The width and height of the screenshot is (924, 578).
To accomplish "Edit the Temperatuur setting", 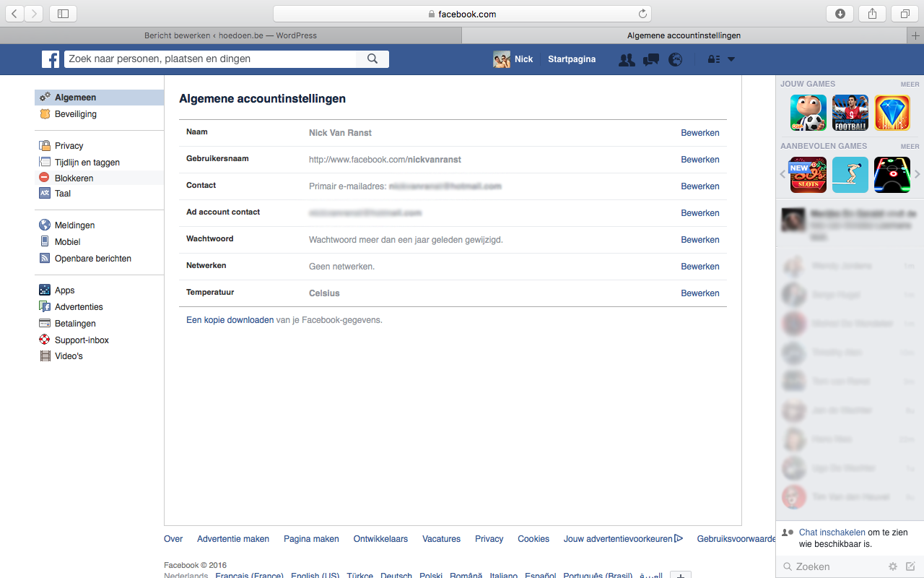I will pos(700,293).
